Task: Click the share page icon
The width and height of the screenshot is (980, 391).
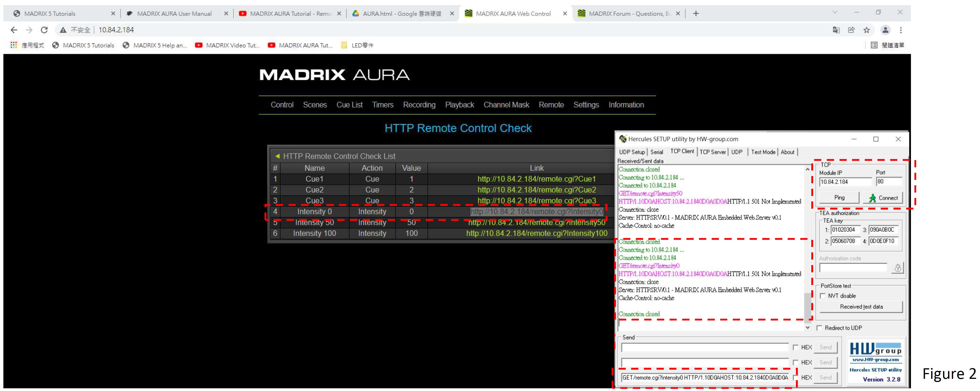Action: coord(851,30)
